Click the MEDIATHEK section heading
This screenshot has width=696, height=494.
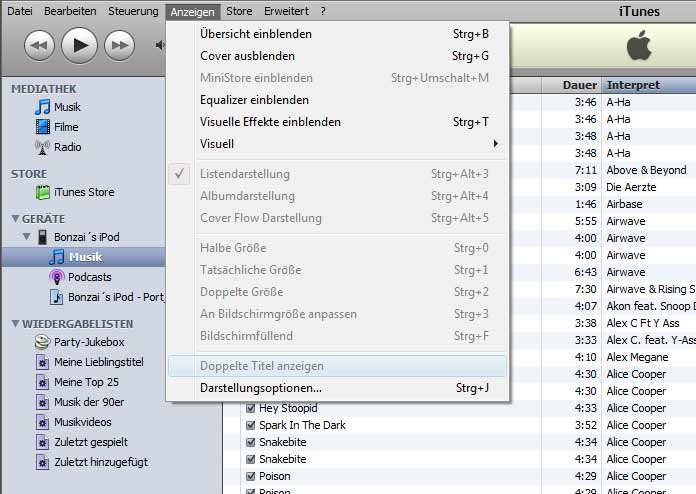click(x=44, y=89)
